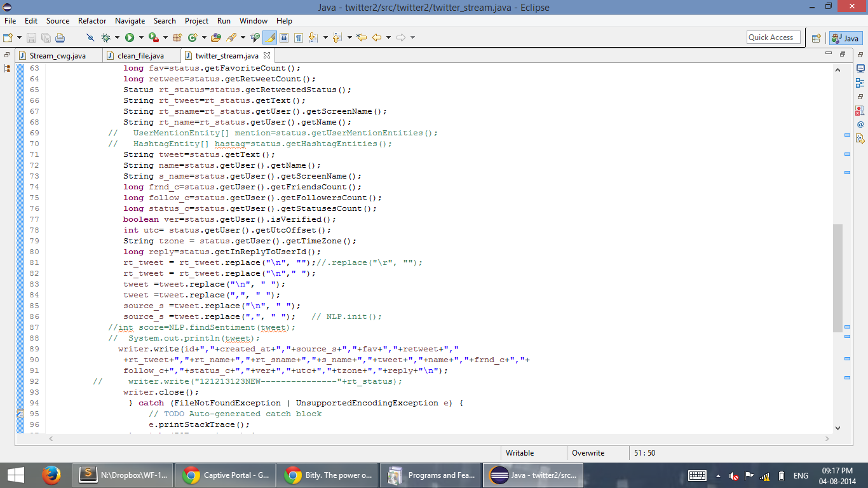Click the Previous Annotation arrow icon
This screenshot has width=868, height=488.
coord(337,37)
